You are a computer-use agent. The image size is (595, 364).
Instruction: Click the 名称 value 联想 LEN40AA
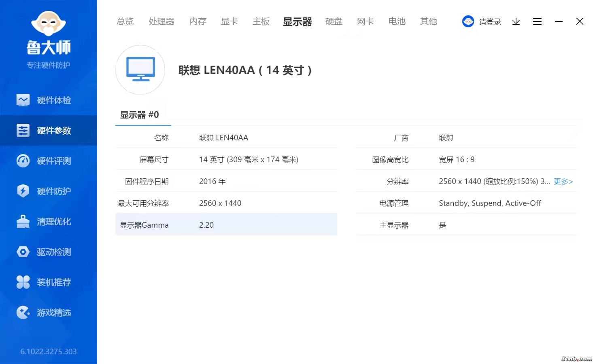pos(224,138)
